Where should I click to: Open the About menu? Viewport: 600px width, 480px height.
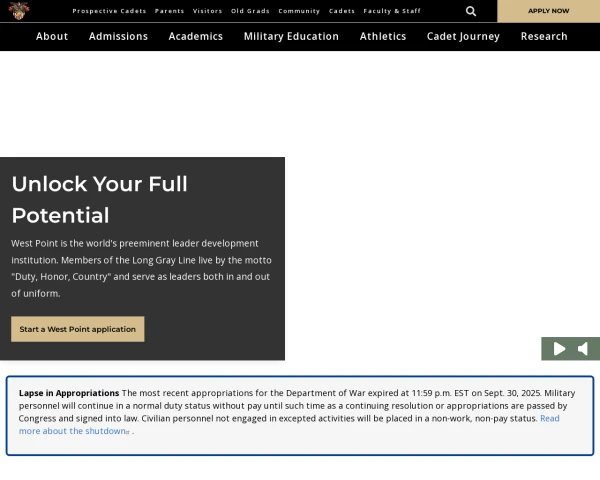[x=52, y=36]
